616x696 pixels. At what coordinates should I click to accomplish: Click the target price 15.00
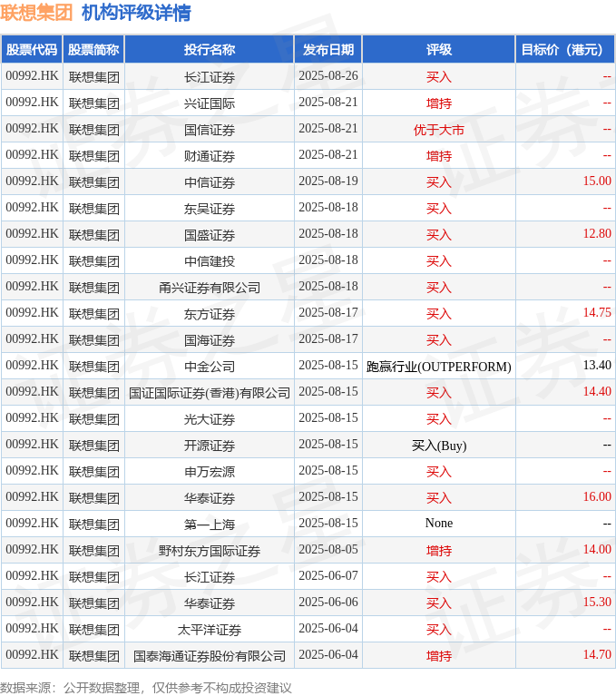click(597, 181)
